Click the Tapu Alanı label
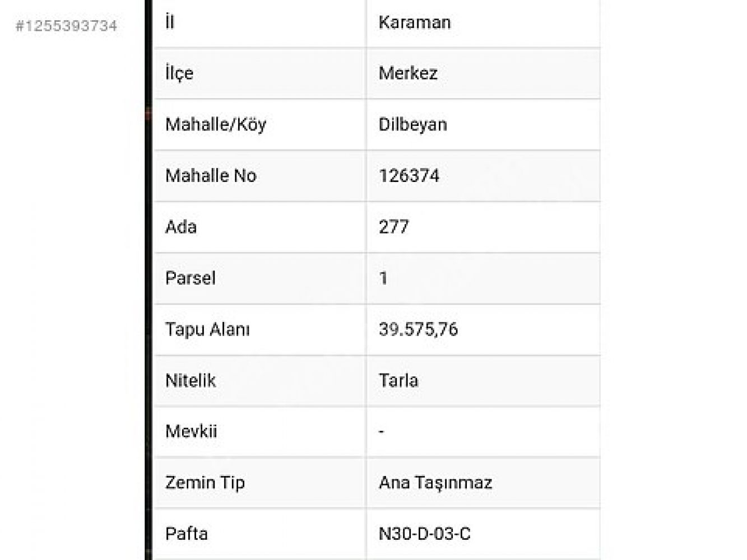The height and width of the screenshot is (560, 747). (x=207, y=329)
